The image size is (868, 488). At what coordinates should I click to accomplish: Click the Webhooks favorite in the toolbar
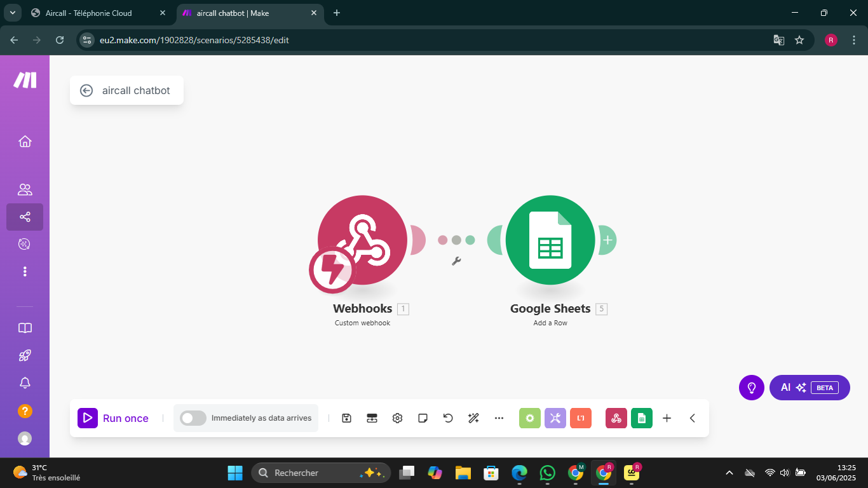616,418
